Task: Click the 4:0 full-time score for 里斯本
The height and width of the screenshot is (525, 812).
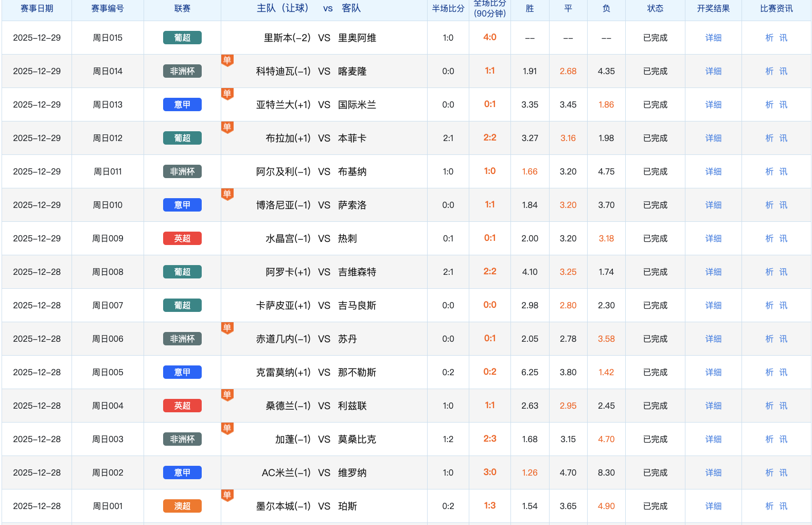Action: tap(489, 37)
